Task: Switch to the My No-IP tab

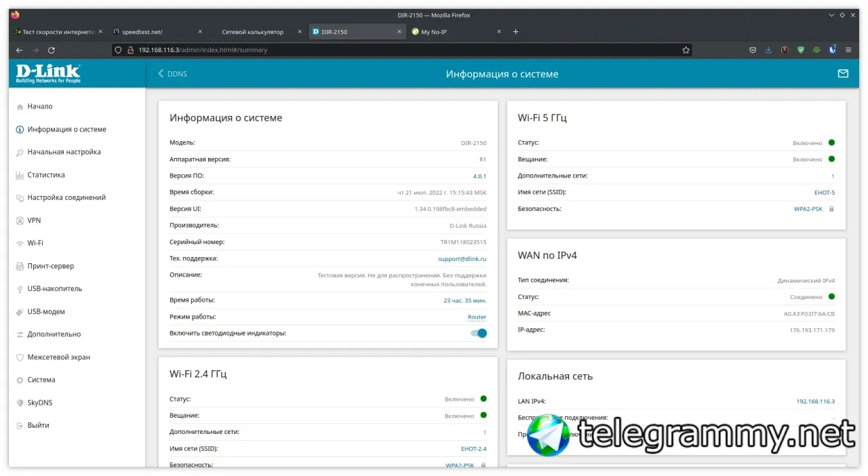Action: tap(456, 32)
